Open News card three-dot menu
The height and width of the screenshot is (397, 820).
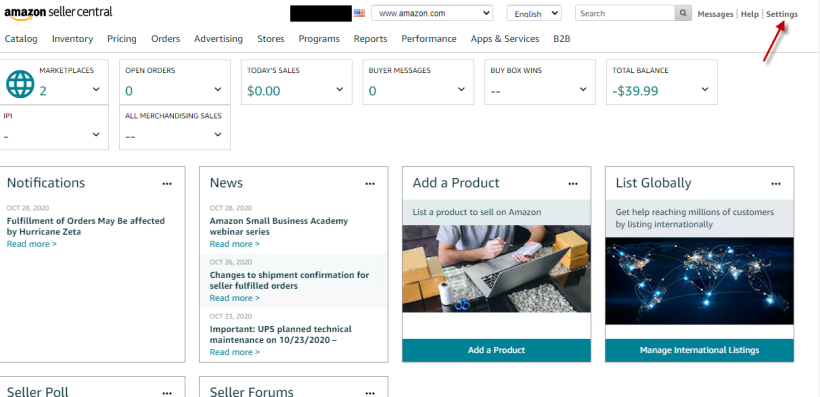point(370,184)
